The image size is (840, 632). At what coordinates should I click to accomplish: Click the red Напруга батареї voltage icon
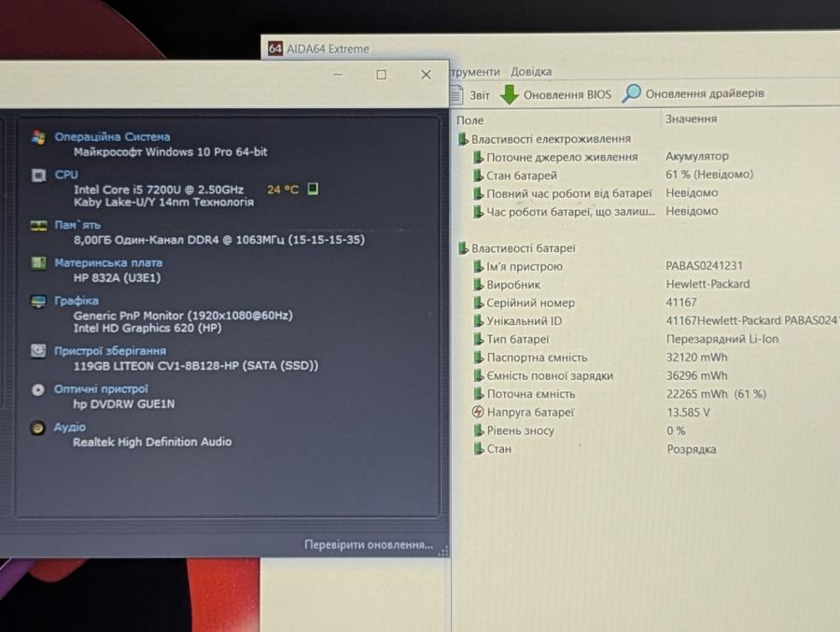478,412
